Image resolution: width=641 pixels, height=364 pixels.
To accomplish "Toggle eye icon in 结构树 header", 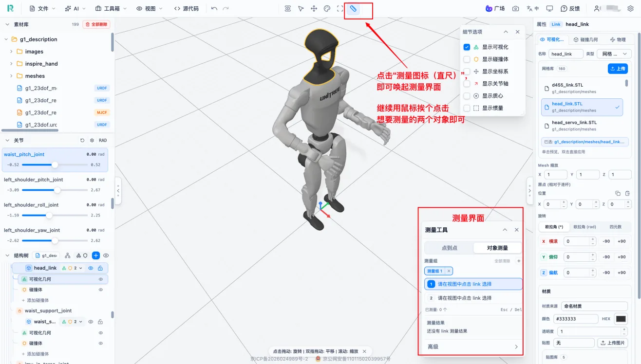I will click(x=106, y=255).
